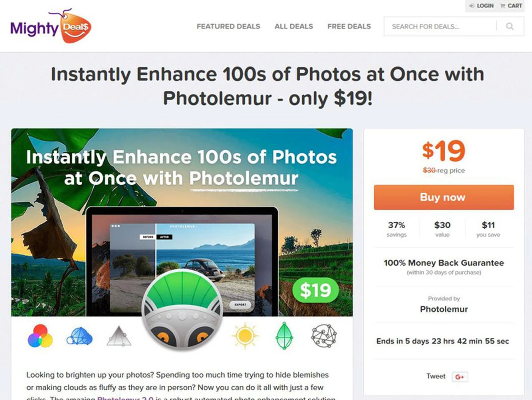Focus the Search for deals field
532x400 pixels.
(x=440, y=26)
